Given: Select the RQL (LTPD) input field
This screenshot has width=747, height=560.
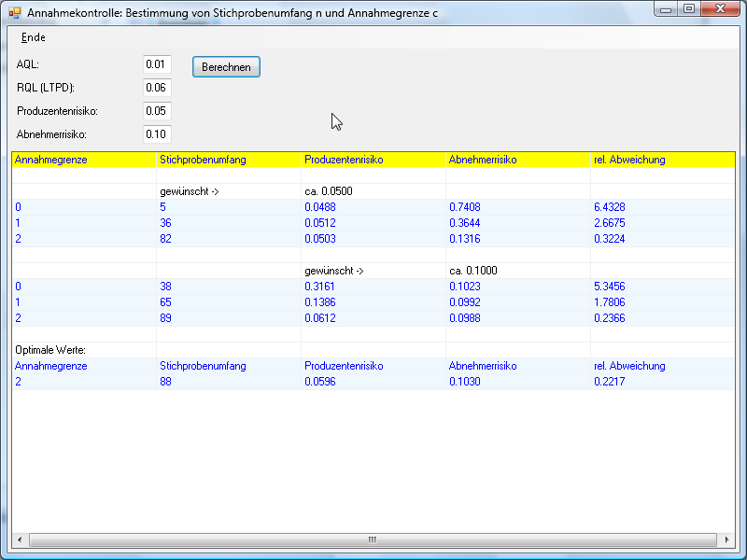Looking at the screenshot, I should click(x=157, y=88).
